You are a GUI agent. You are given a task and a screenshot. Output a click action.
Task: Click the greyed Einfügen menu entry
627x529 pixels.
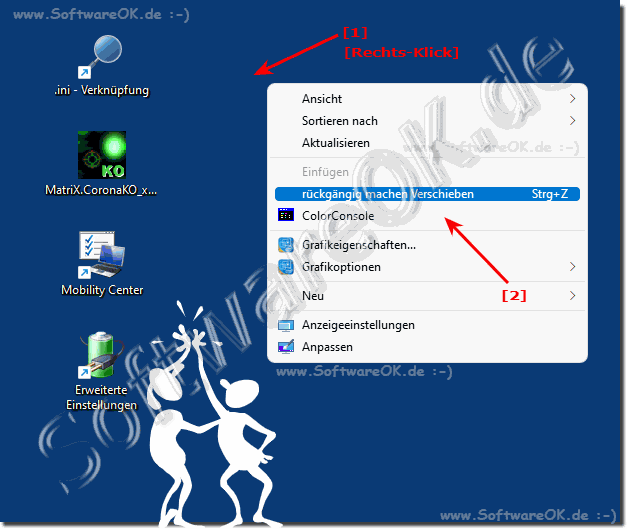427,172
